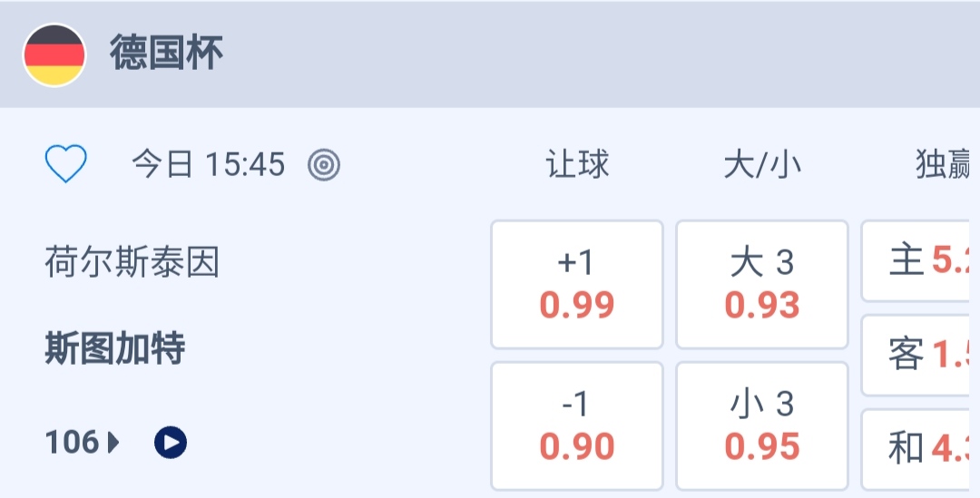Pick the -1 handicap at 0.90
Screen dimensions: 980x498
pos(577,425)
